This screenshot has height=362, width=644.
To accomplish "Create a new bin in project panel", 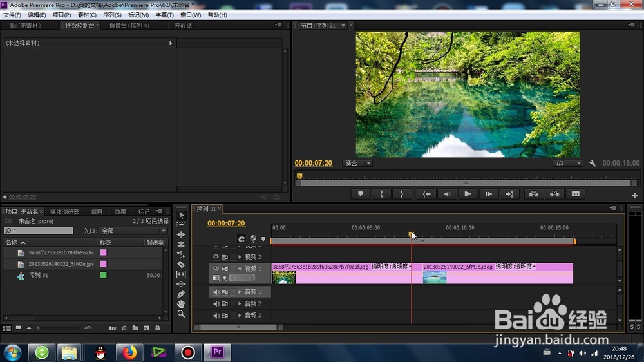I will [x=135, y=328].
